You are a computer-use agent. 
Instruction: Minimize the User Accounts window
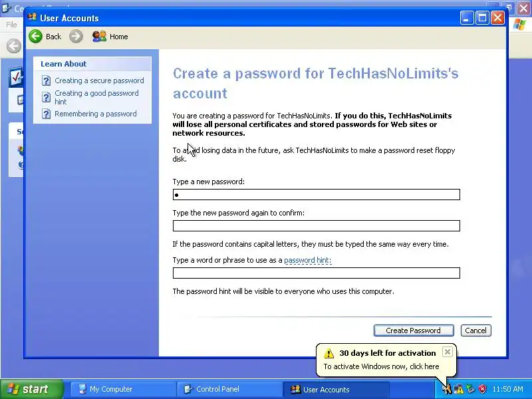coord(467,18)
